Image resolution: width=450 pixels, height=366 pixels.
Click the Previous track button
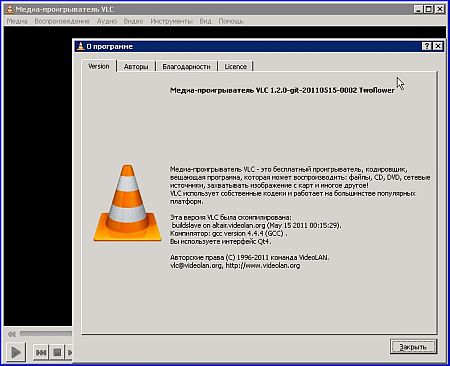[41, 352]
